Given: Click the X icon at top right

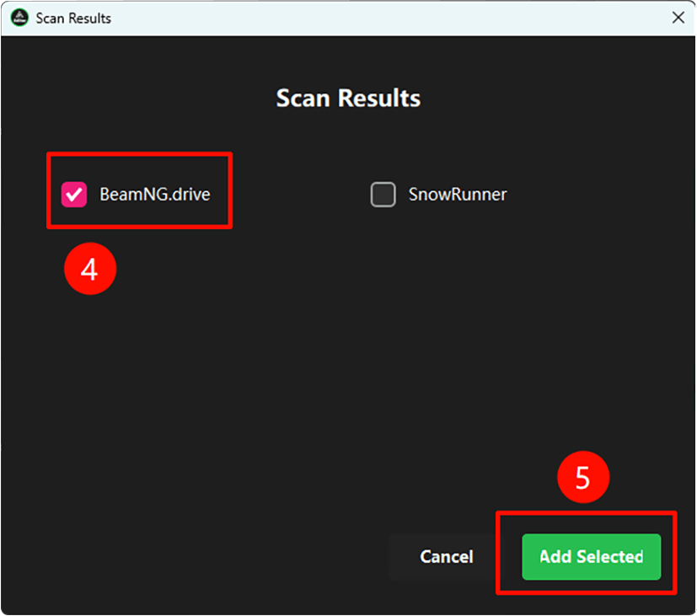Looking at the screenshot, I should click(x=677, y=18).
